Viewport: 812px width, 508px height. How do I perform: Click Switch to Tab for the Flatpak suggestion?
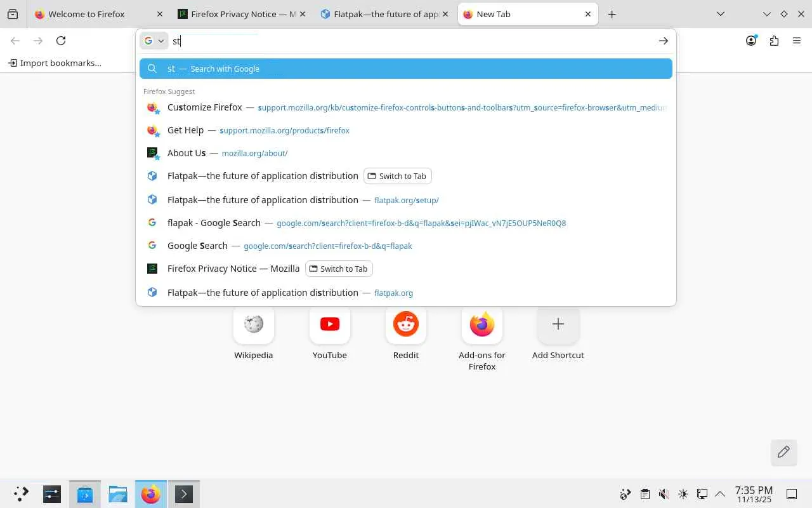click(x=398, y=176)
